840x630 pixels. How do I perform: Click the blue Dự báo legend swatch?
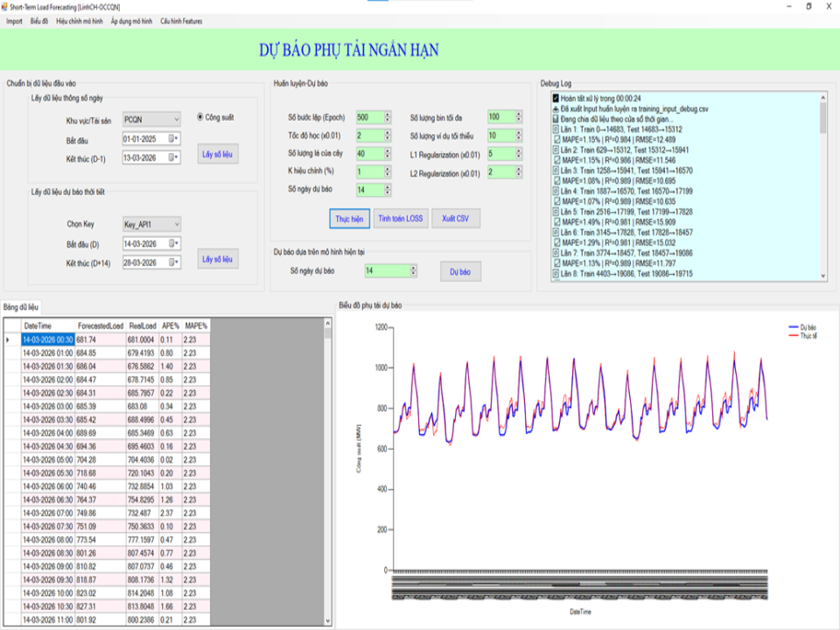point(794,326)
